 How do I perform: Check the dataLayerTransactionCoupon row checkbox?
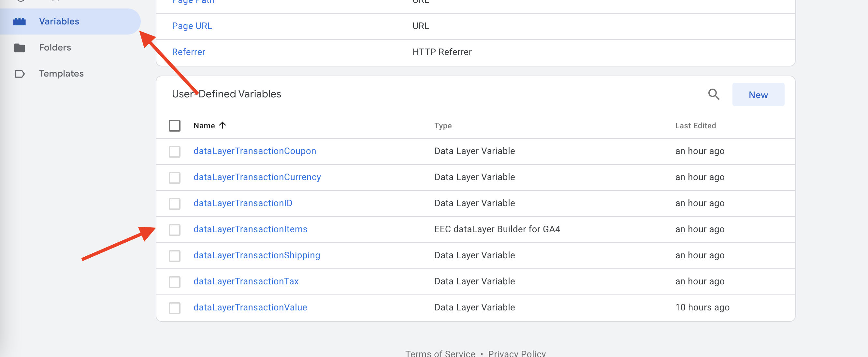pos(175,151)
